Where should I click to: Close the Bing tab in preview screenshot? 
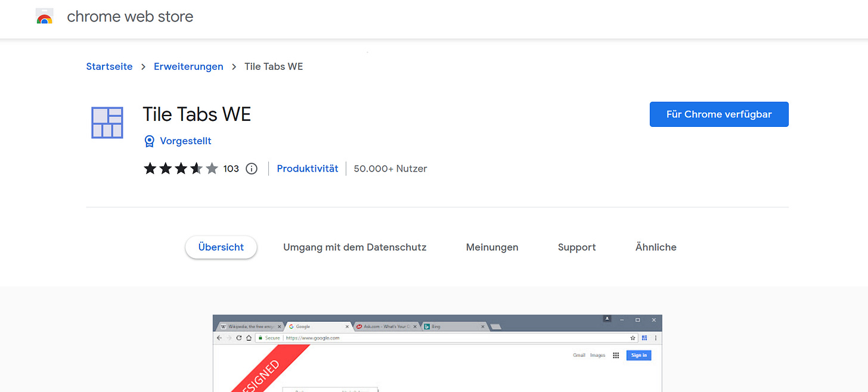click(x=482, y=326)
